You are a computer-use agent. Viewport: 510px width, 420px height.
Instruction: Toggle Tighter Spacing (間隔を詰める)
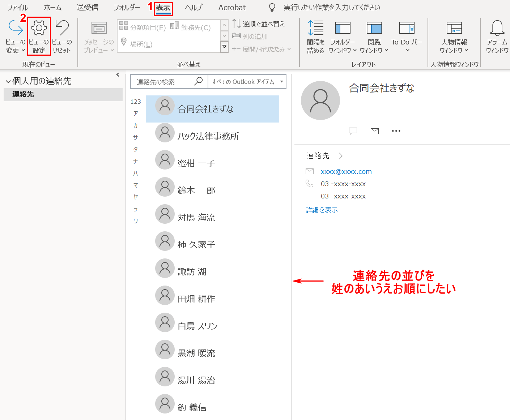coord(315,37)
